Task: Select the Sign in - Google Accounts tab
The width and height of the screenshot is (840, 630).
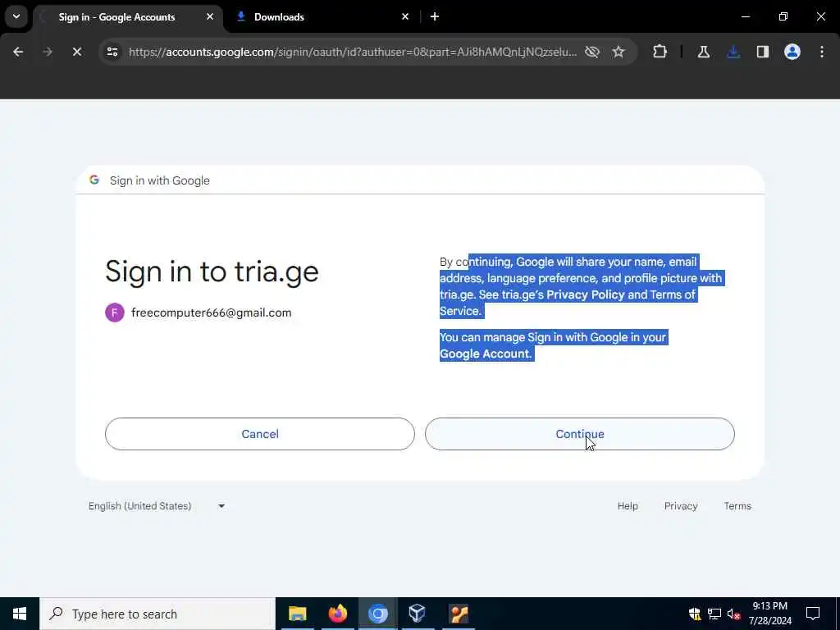Action: [128, 16]
